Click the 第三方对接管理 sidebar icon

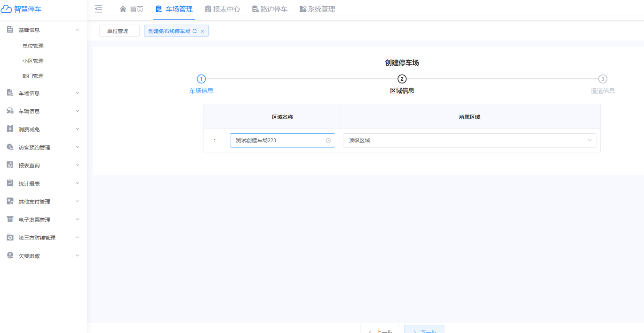point(10,237)
